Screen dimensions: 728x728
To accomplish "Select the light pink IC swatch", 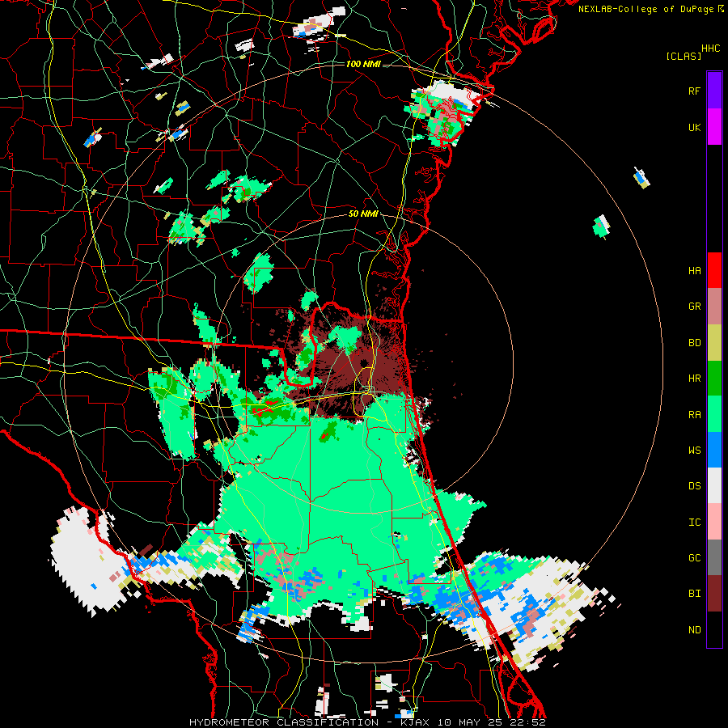I will point(714,522).
